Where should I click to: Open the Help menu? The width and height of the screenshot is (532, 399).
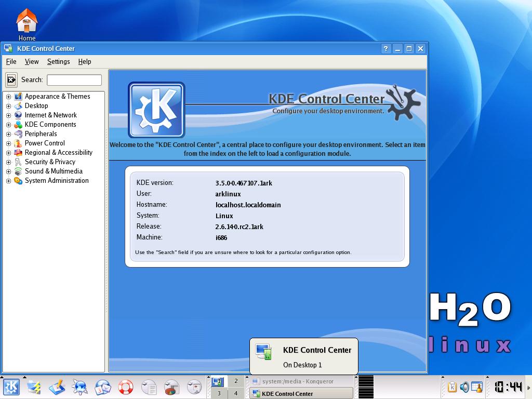85,61
